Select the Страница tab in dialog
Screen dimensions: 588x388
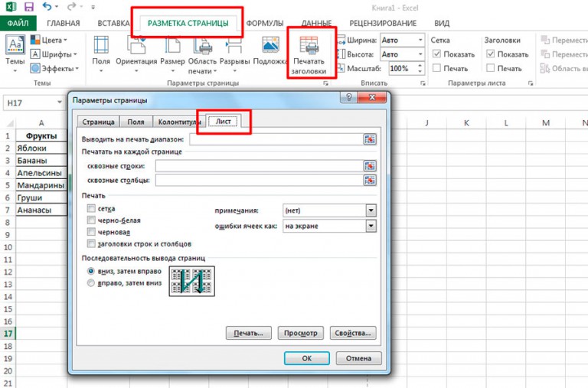98,122
